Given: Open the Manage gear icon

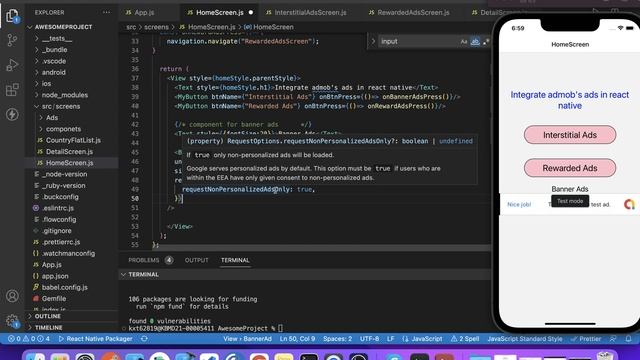Looking at the screenshot, I should pyautogui.click(x=12, y=321).
